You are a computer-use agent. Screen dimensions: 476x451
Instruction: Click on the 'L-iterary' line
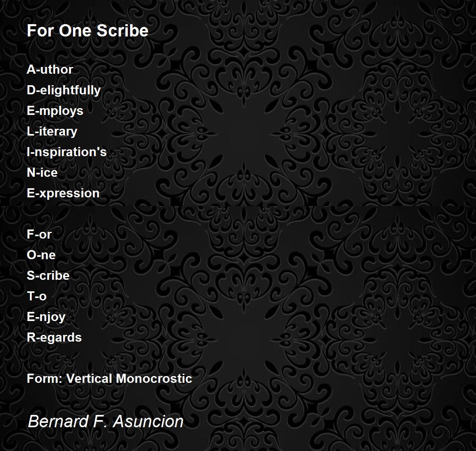click(x=52, y=132)
